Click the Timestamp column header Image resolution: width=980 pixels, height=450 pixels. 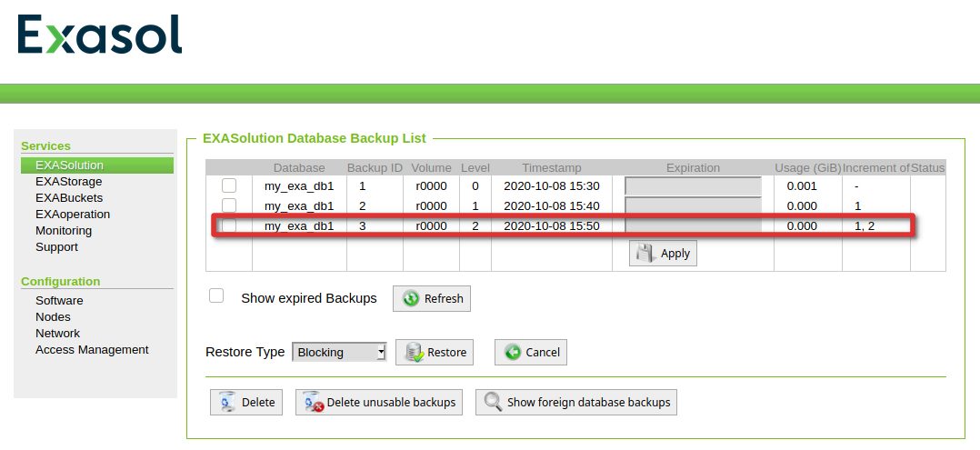pyautogui.click(x=552, y=167)
